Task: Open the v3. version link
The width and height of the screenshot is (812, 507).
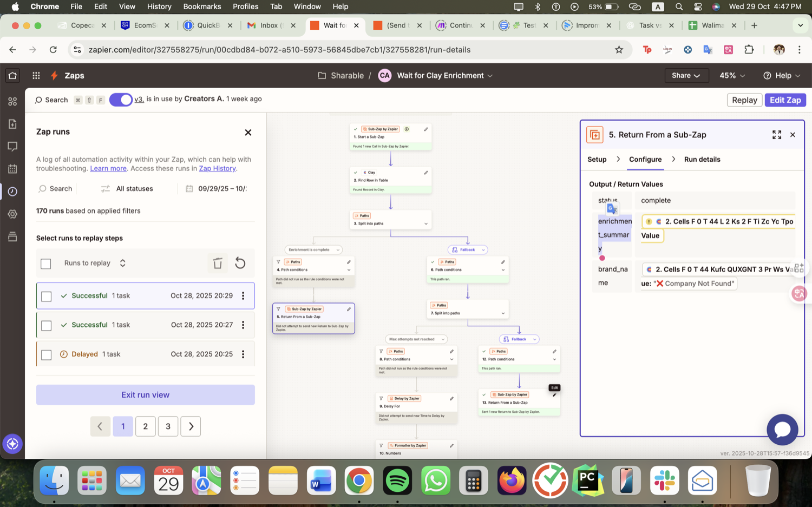Action: pyautogui.click(x=139, y=100)
